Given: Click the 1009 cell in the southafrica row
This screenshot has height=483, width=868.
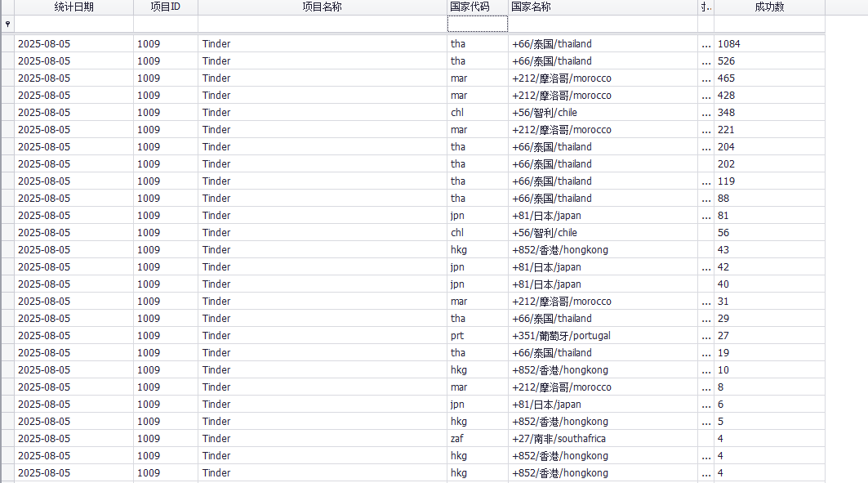Looking at the screenshot, I should (x=166, y=439).
